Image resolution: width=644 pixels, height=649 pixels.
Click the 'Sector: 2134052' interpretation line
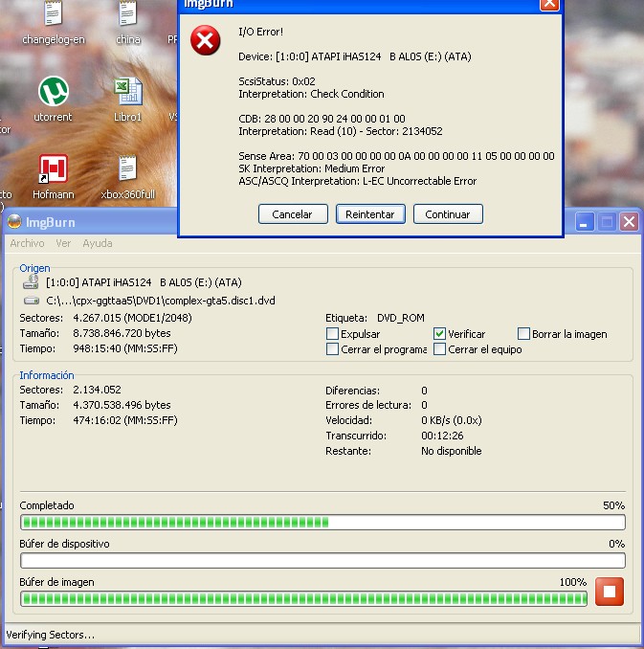(x=341, y=131)
